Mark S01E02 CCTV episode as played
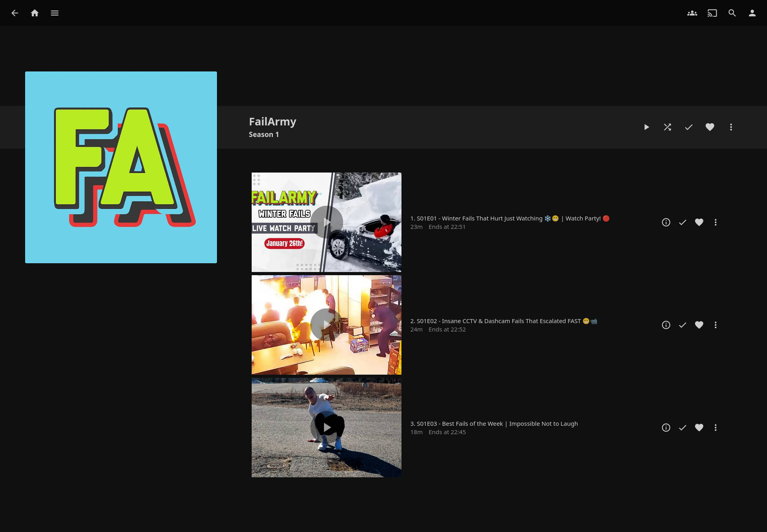 click(682, 325)
